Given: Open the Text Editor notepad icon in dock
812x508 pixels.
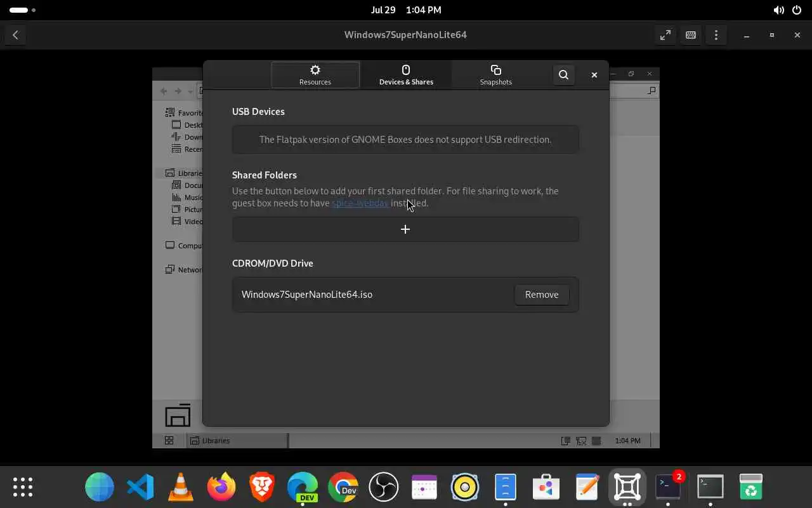Looking at the screenshot, I should tap(587, 487).
